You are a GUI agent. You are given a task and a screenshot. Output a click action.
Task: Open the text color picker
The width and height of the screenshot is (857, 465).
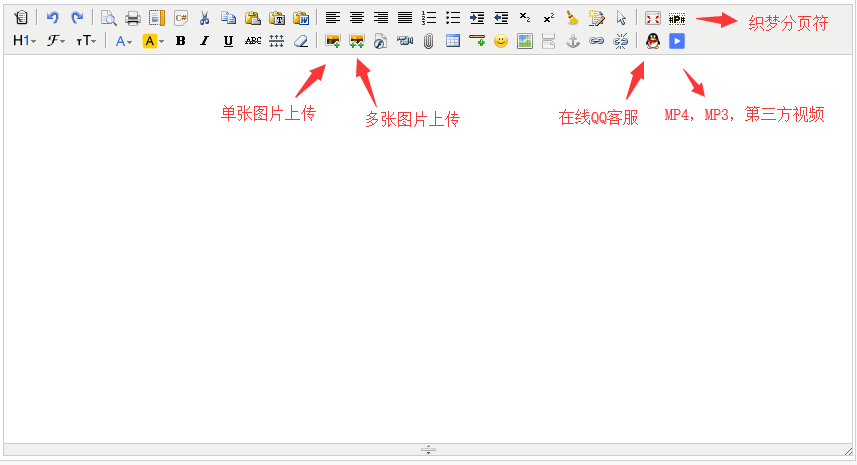pos(124,41)
